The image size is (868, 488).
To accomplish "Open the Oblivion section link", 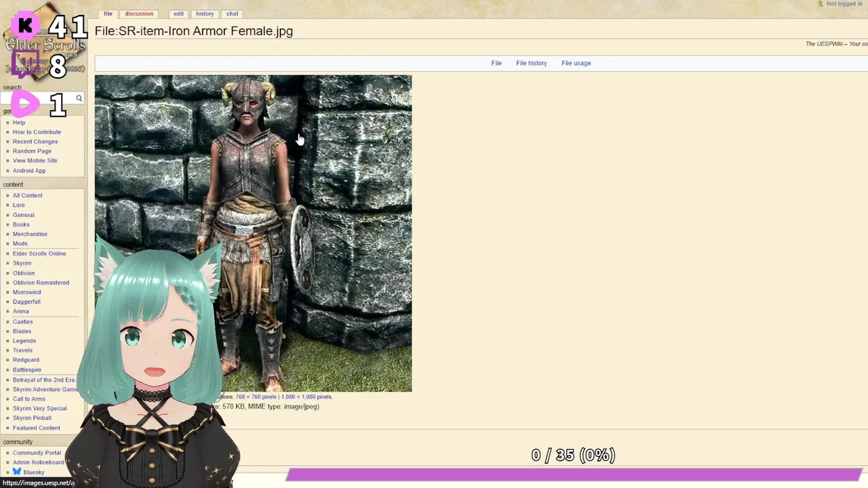I will 24,273.
